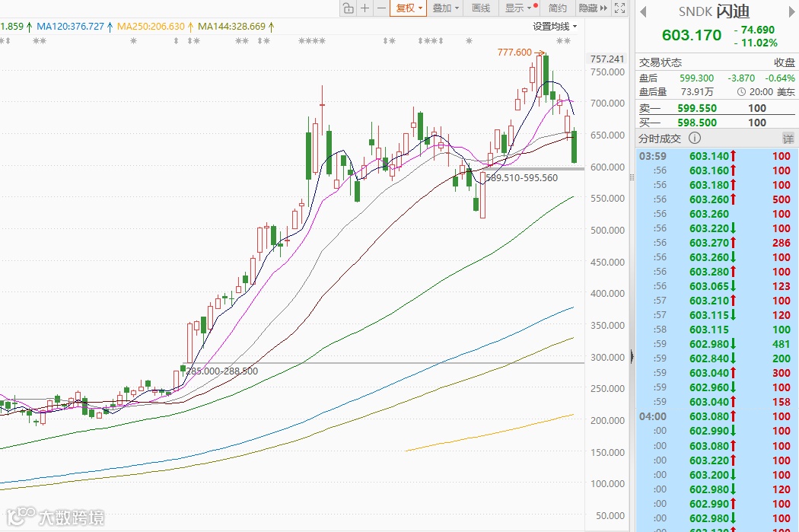799x532 pixels.
Task: Open the 叠加 overlay dropdown
Action: coord(445,8)
